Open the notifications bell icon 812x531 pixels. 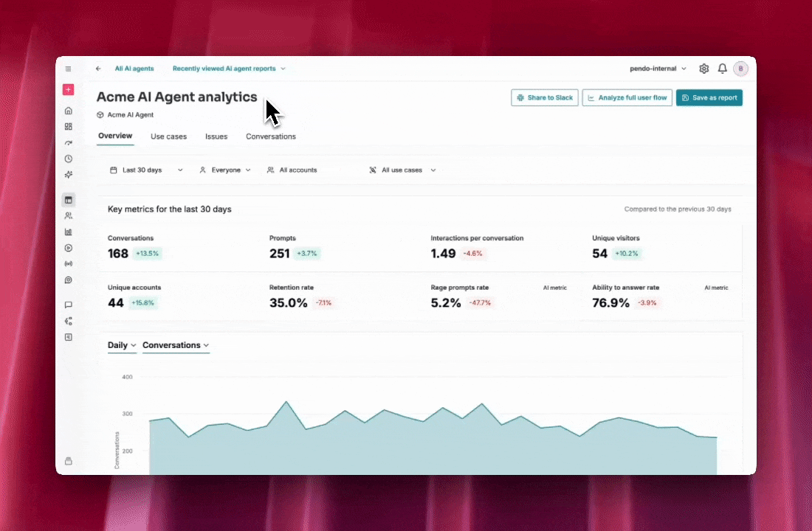[x=722, y=69]
